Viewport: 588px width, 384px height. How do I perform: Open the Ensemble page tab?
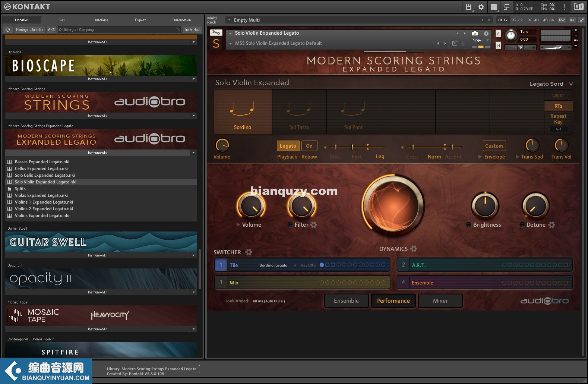click(x=346, y=301)
